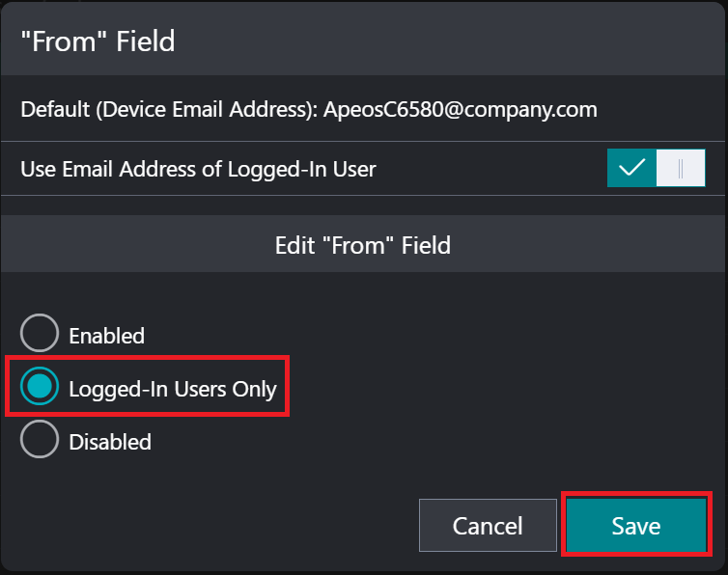Click the "Disabled" option label text
Image resolution: width=728 pixels, height=575 pixels.
(x=110, y=442)
